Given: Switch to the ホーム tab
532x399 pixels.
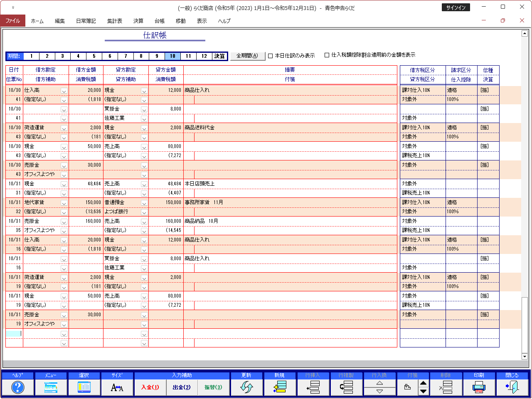Looking at the screenshot, I should [37, 21].
